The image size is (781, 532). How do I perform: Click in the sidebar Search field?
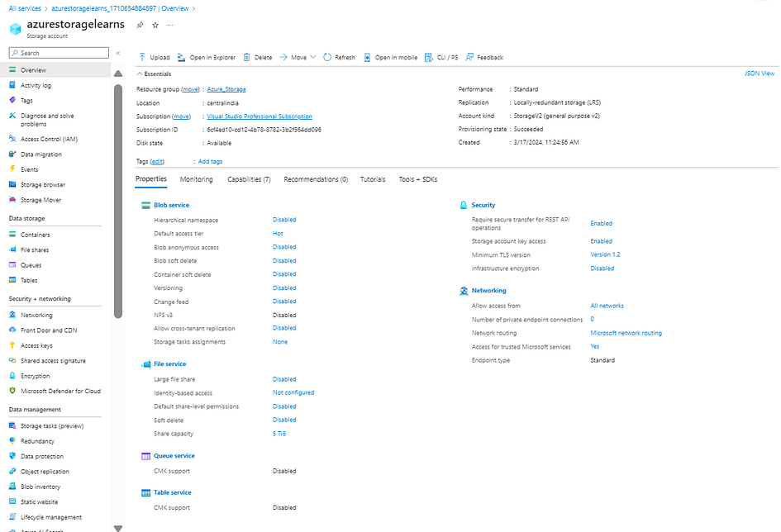tap(59, 53)
